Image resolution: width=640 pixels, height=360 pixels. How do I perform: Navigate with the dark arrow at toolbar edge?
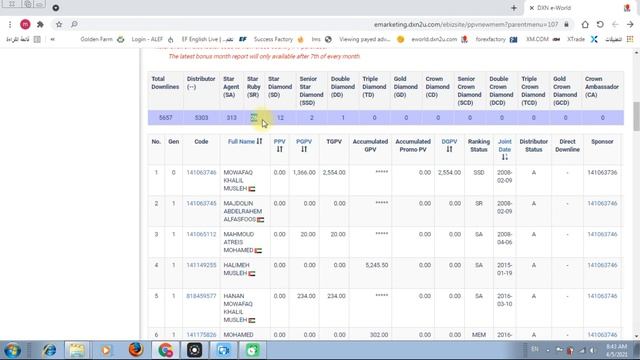(x=630, y=24)
